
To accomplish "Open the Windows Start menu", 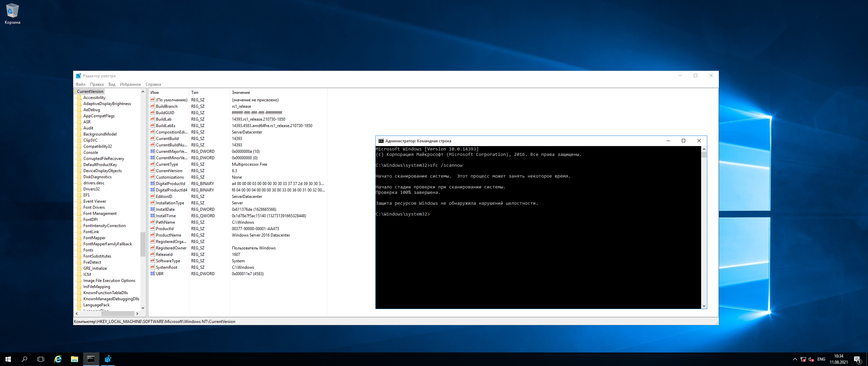I will click(x=8, y=359).
